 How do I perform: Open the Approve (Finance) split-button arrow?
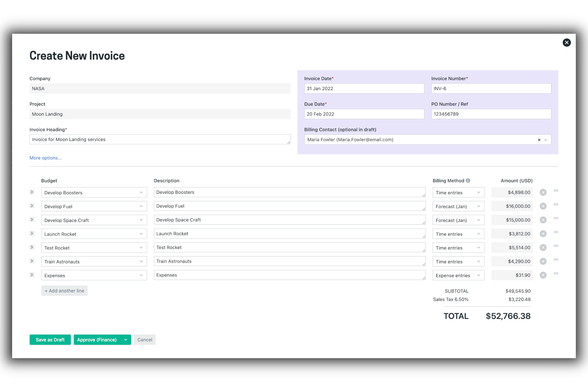click(126, 340)
